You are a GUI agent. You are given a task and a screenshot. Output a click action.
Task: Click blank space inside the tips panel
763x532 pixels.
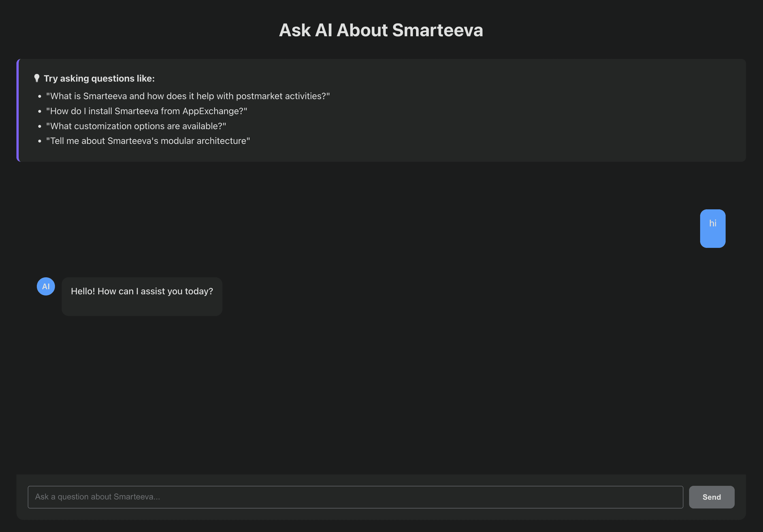532,113
